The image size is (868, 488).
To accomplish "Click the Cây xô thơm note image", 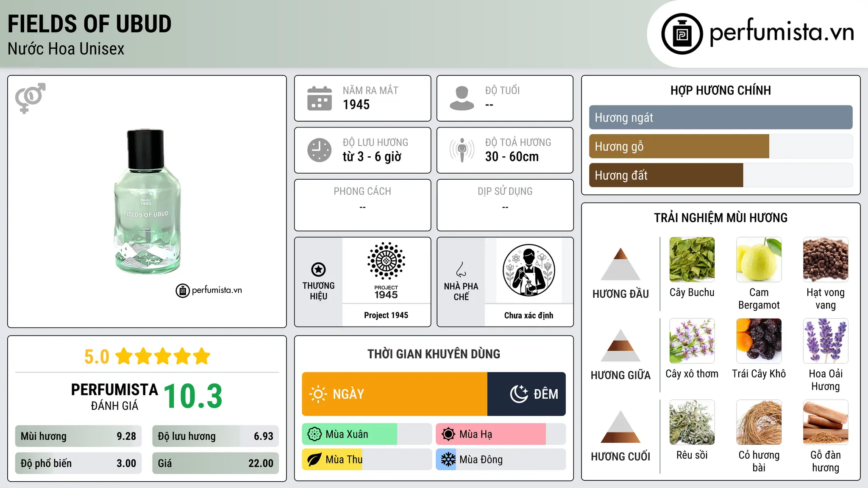I will (692, 341).
